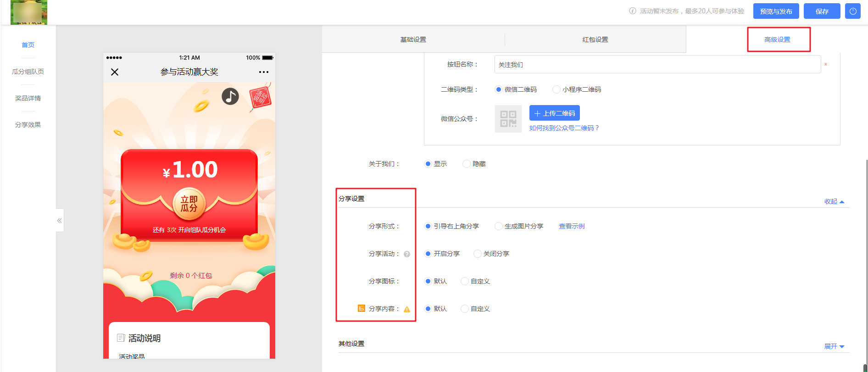Click the orange 标 badge icon by 分享内容
The width and height of the screenshot is (868, 372).
[x=362, y=308]
